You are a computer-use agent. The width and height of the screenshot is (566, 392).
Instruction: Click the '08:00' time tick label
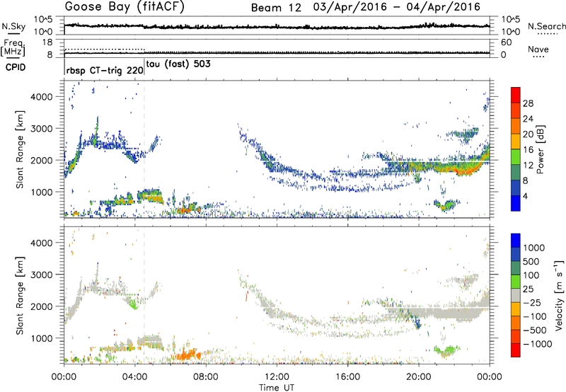tap(206, 377)
